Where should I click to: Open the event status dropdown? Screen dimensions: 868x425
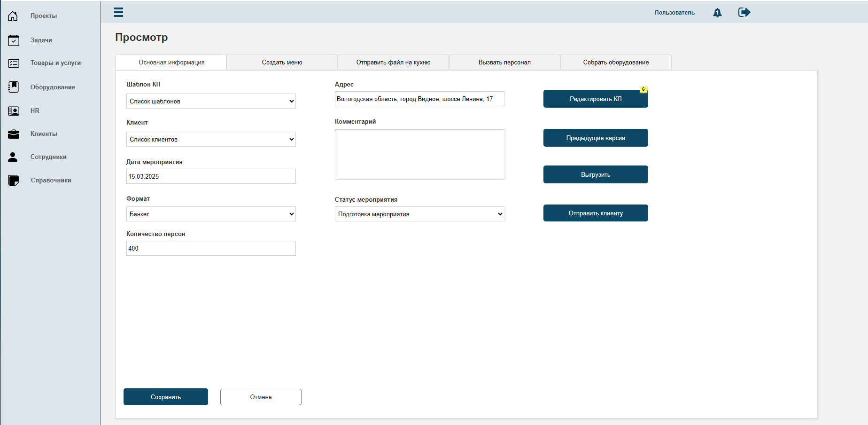tap(419, 214)
